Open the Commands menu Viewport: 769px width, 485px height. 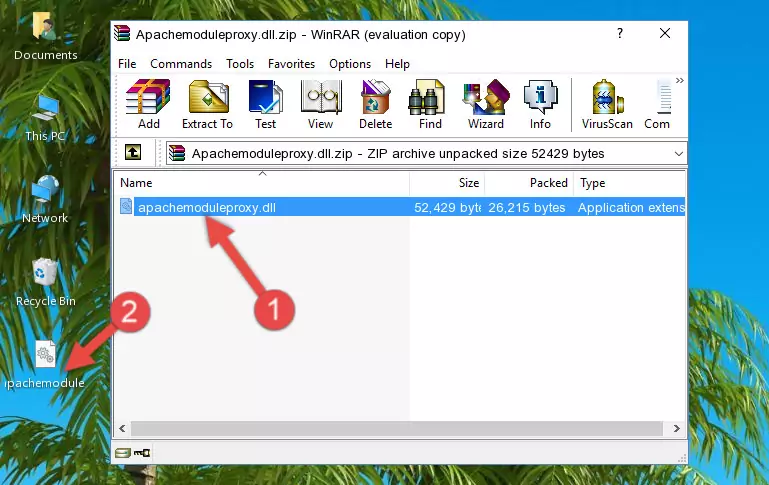coord(181,64)
